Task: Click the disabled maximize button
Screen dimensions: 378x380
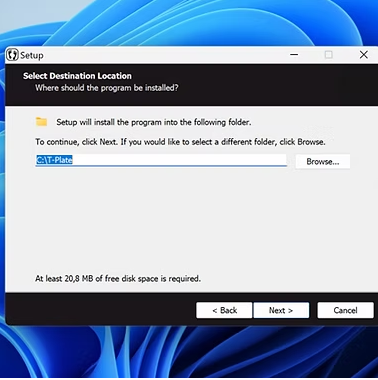Action: click(329, 55)
